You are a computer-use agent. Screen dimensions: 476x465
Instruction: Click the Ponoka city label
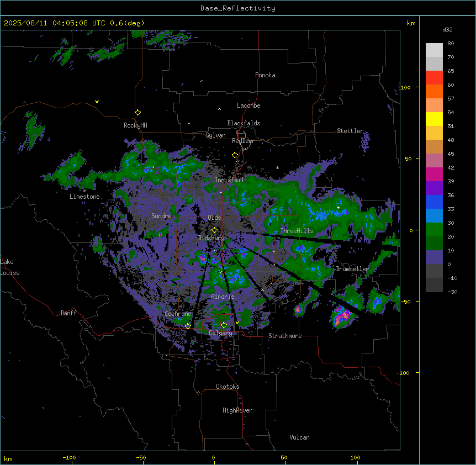[265, 75]
